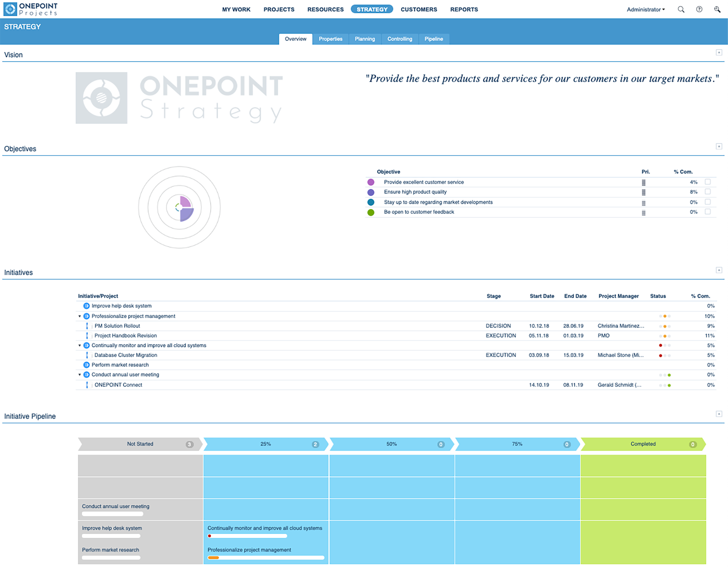This screenshot has width=728, height=570.
Task: Select the purple objective bullet for Ensure high product quality
Action: (370, 192)
